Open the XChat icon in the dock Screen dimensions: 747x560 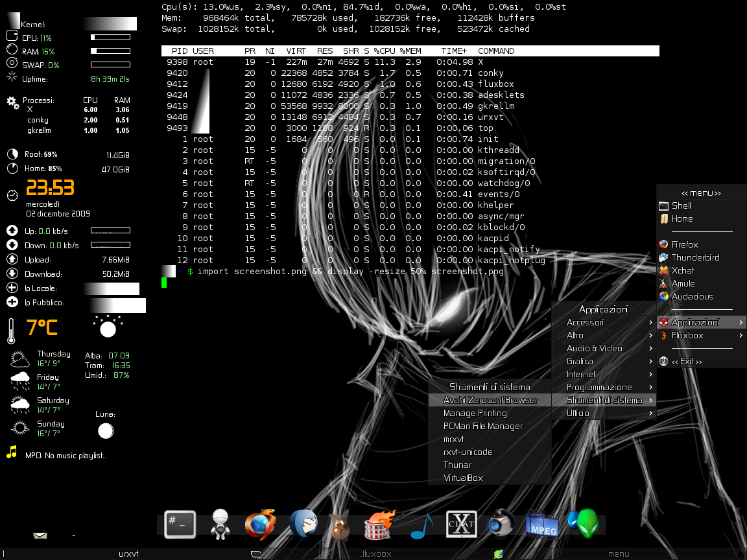click(x=461, y=524)
